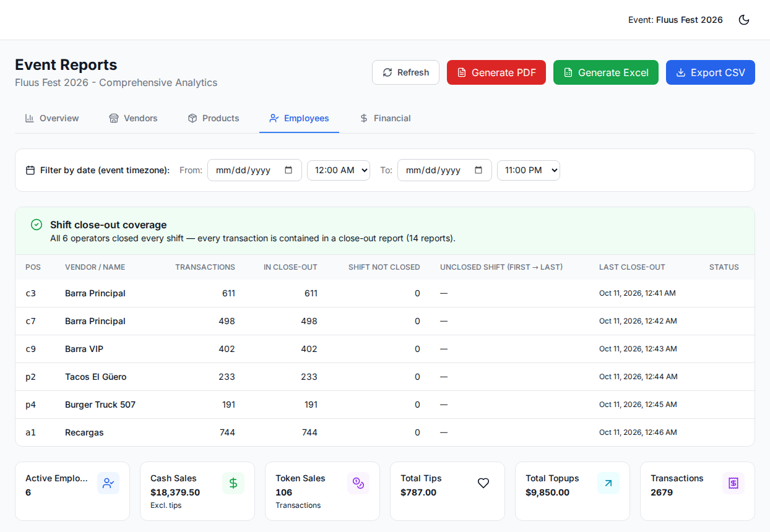Screen dimensions: 770x532
Task: Click the LAST CLOSE-OUT column header
Action: click(632, 267)
